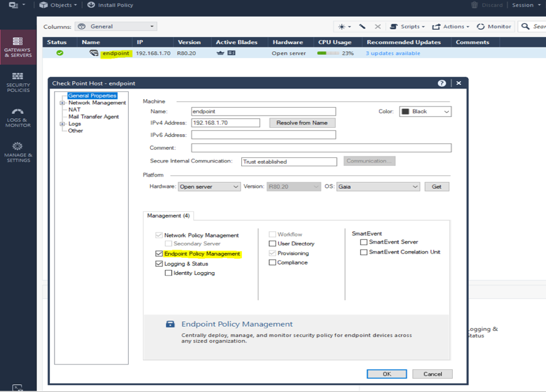
Task: Click the Communication button
Action: click(x=369, y=161)
